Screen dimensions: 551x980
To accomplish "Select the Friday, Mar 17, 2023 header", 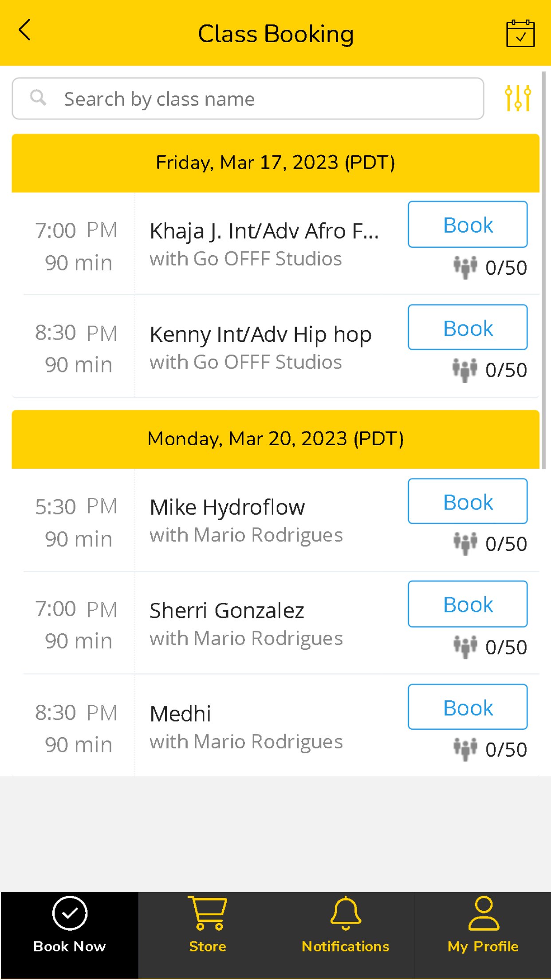I will 275,163.
